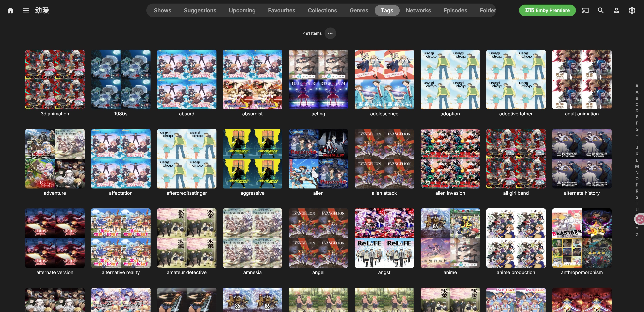644x312 pixels.
Task: Click the amnesia label text
Action: [252, 273]
